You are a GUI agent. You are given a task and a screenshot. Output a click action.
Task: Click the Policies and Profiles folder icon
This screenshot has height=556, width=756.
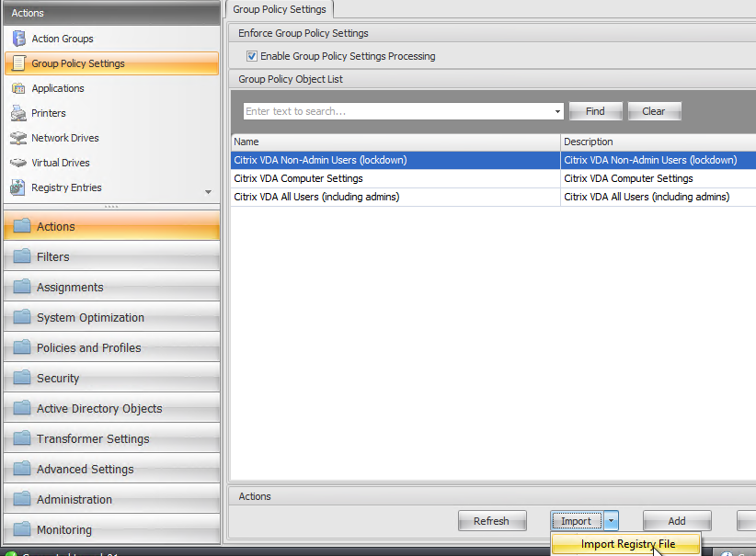click(x=22, y=346)
